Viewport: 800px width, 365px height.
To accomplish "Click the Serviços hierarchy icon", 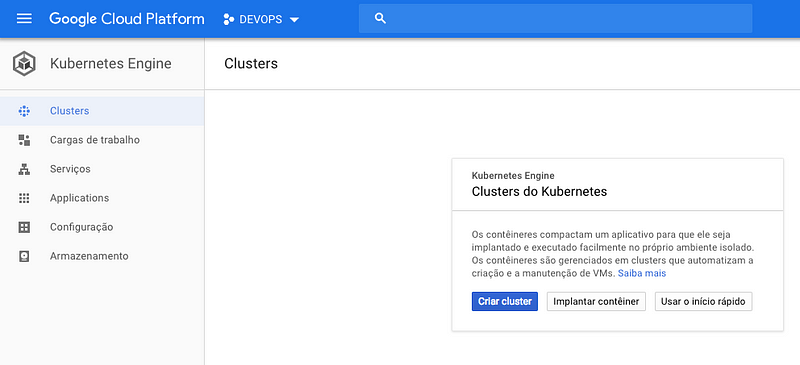I will [24, 169].
